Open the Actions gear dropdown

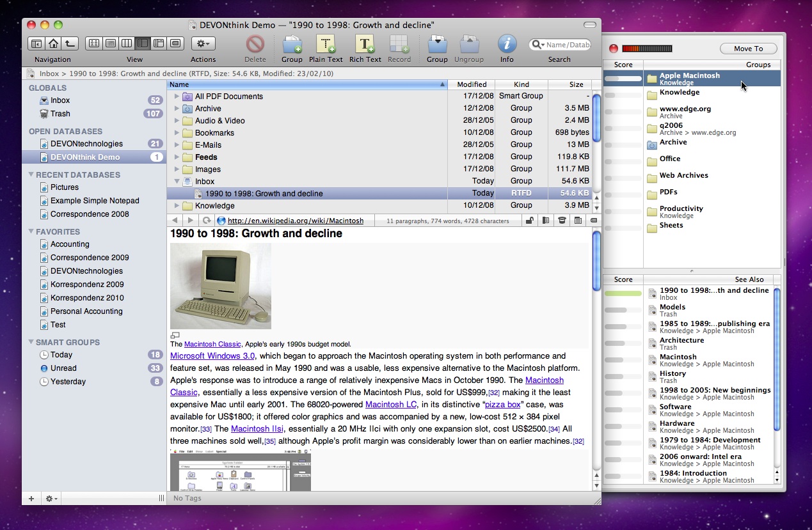203,43
